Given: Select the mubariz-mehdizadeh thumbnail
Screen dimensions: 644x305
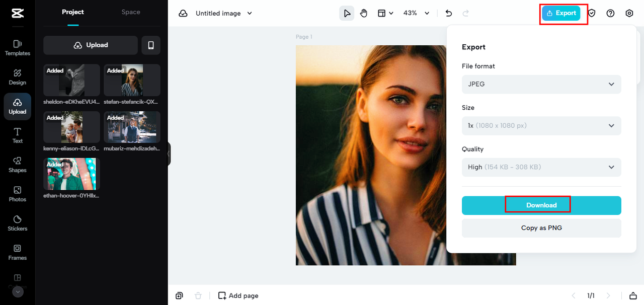Looking at the screenshot, I should click(132, 127).
